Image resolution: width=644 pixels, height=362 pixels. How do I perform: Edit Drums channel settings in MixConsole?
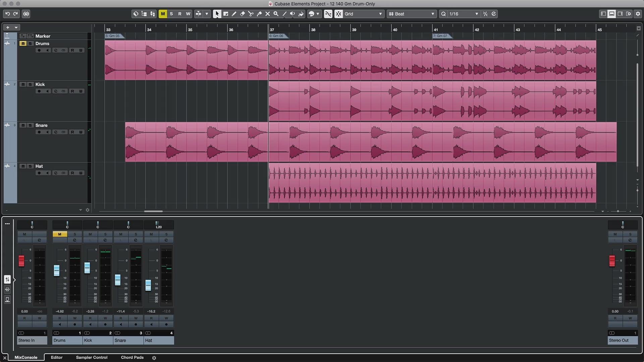pos(74,240)
